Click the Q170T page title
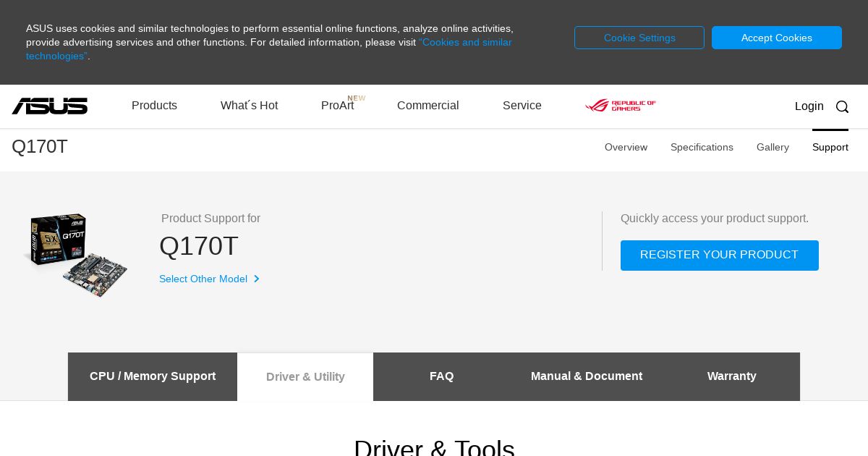Screen dimensions: 868x456 click(40, 146)
